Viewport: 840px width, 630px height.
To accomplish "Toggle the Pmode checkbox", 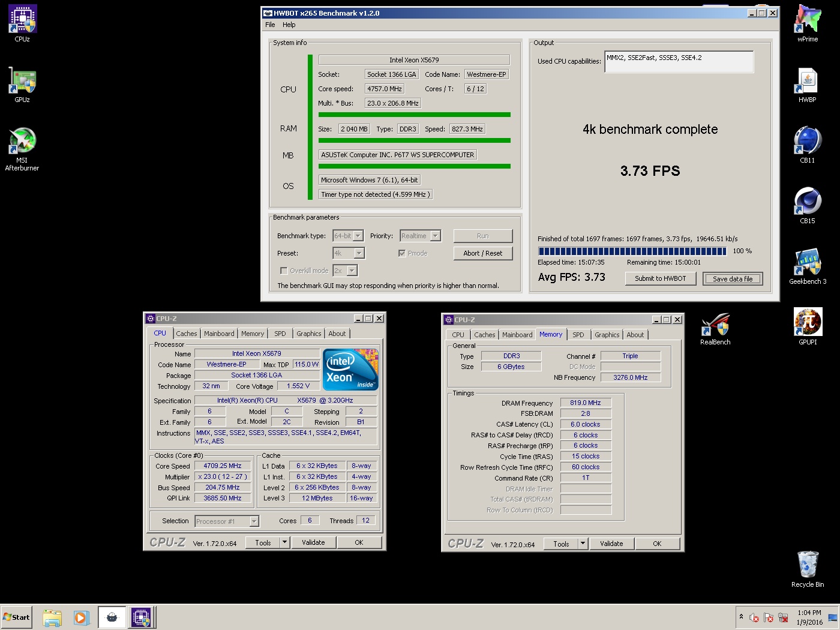I will [x=402, y=253].
